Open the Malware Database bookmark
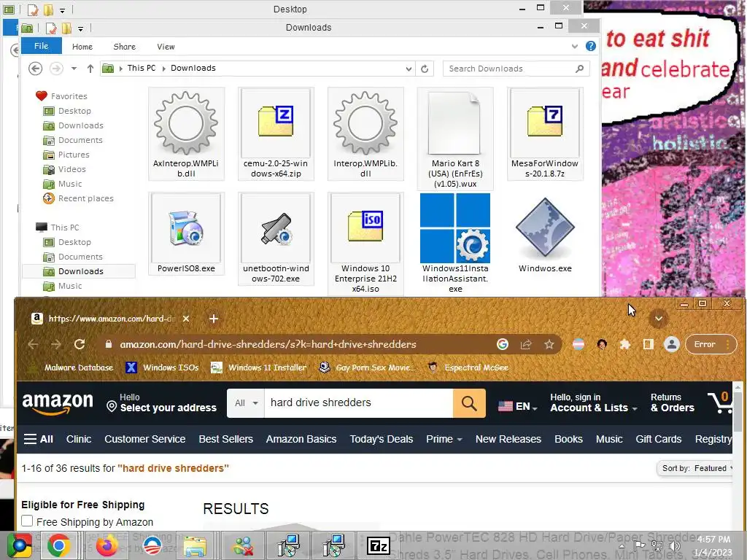Image resolution: width=747 pixels, height=560 pixels. pyautogui.click(x=71, y=367)
